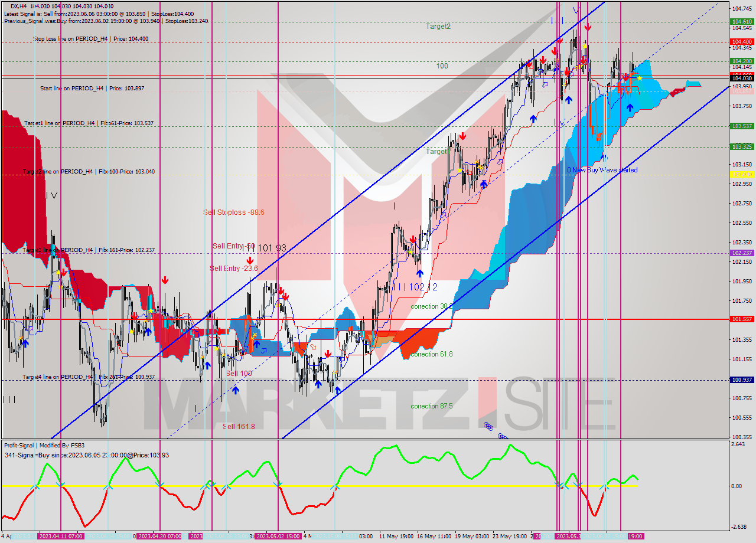Select the green 103.537 price tag
This screenshot has width=756, height=543.
coord(742,126)
